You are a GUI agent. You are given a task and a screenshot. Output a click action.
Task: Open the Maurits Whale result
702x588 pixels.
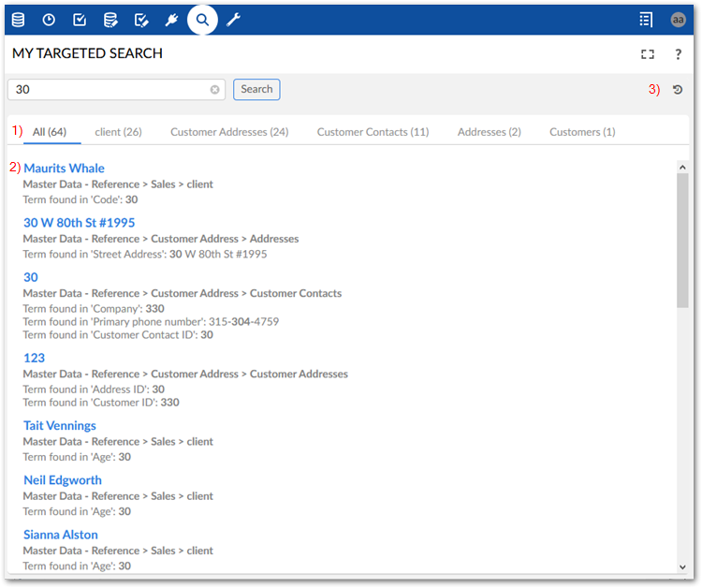64,169
